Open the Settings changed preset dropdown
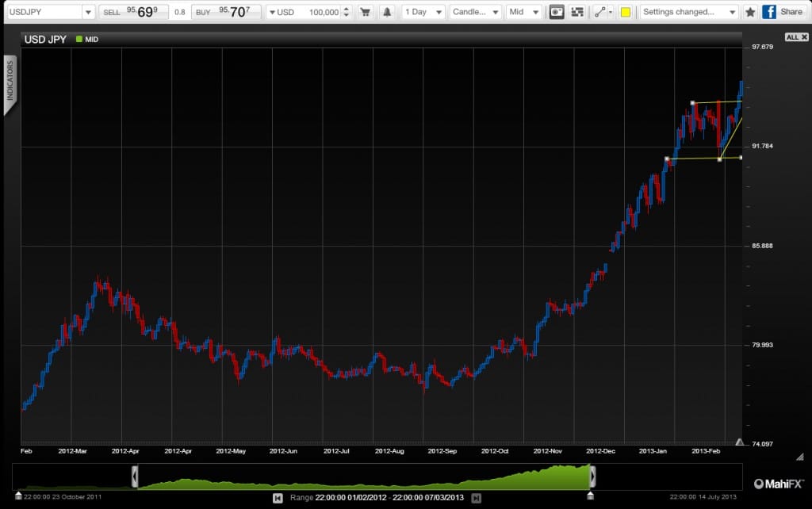 tap(689, 12)
